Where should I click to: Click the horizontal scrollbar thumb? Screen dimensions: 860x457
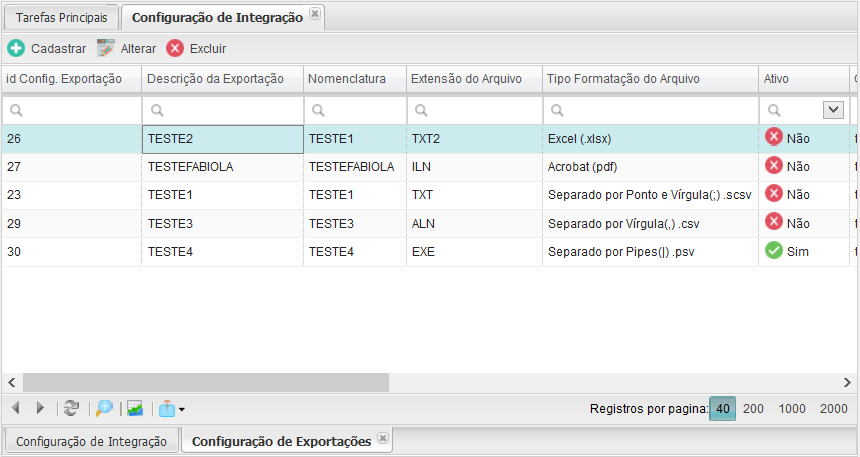(x=205, y=382)
